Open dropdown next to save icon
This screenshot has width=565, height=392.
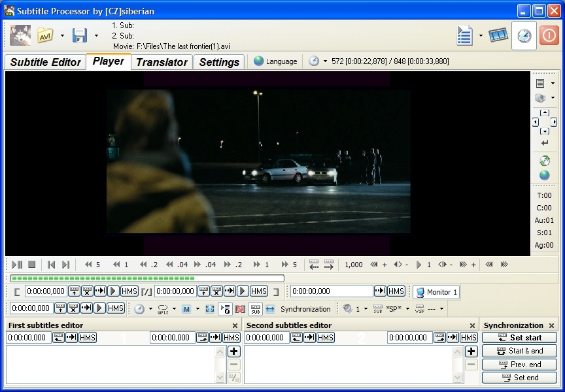pyautogui.click(x=96, y=35)
